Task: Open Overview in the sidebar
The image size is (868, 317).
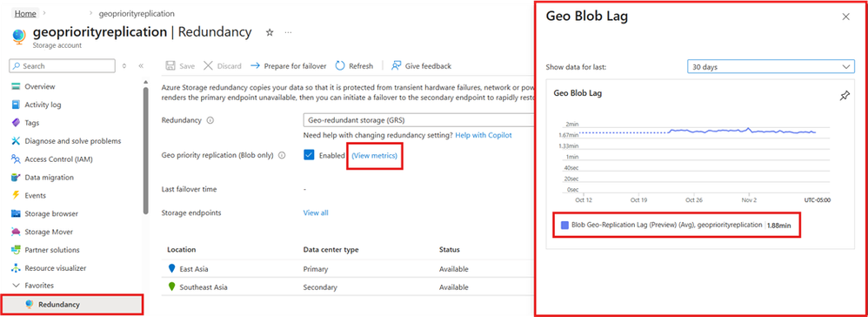Action: 40,86
